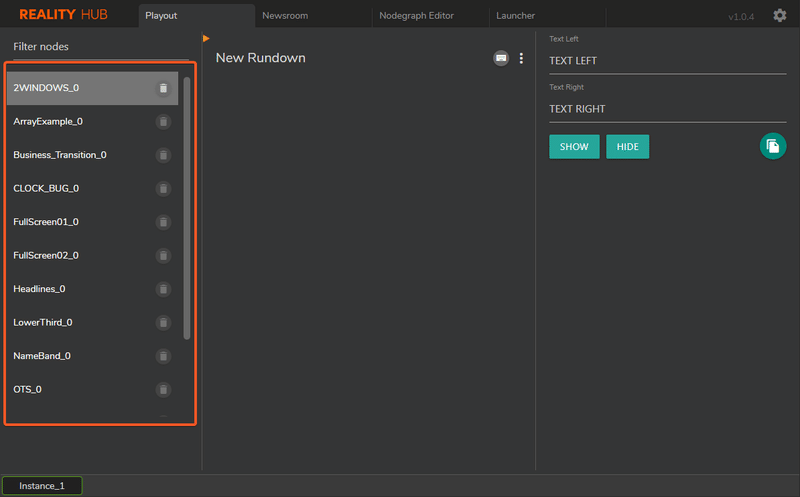The width and height of the screenshot is (800, 497).
Task: Click the trash icon beside CLOCK_BUG_0
Action: [163, 189]
